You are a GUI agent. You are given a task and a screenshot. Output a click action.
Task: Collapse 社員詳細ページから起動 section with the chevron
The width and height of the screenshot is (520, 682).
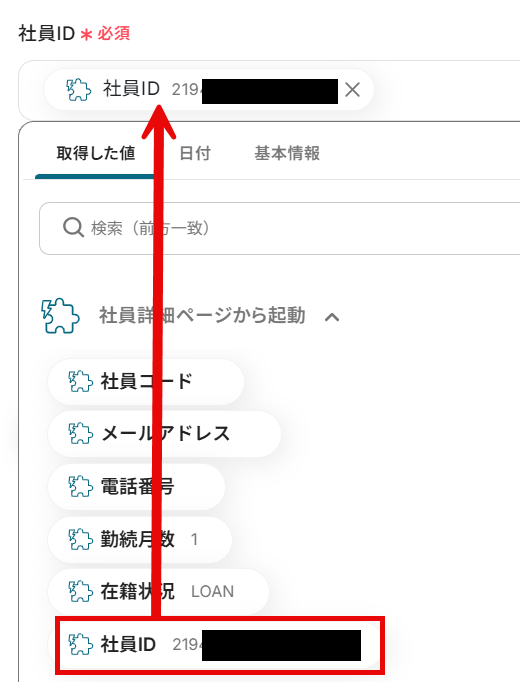coord(332,317)
